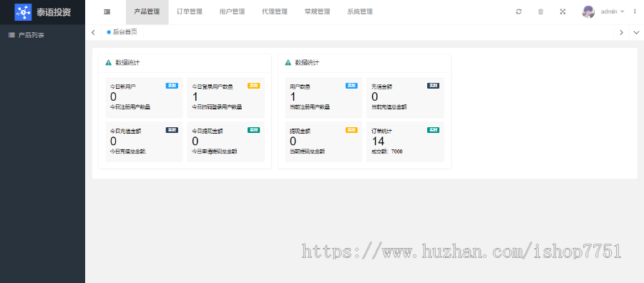644x283 pixels.
Task: Click the 今日新用户 card title
Action: click(123, 87)
